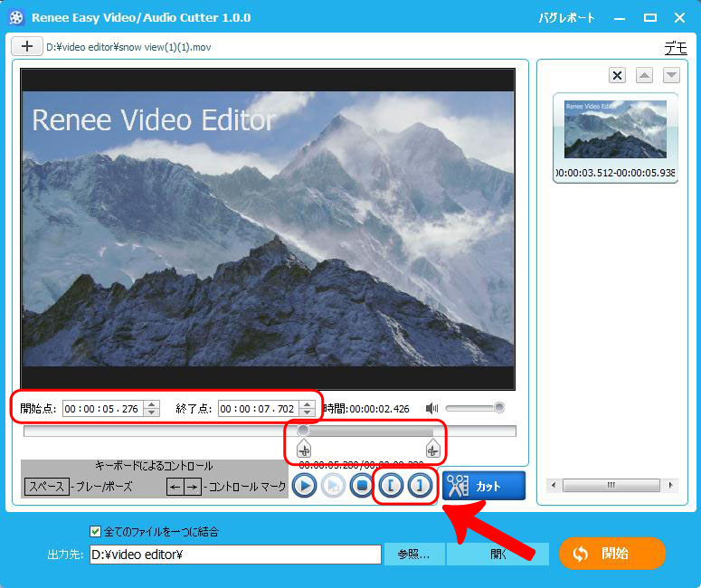Click the 参照... browse button

coord(414,555)
